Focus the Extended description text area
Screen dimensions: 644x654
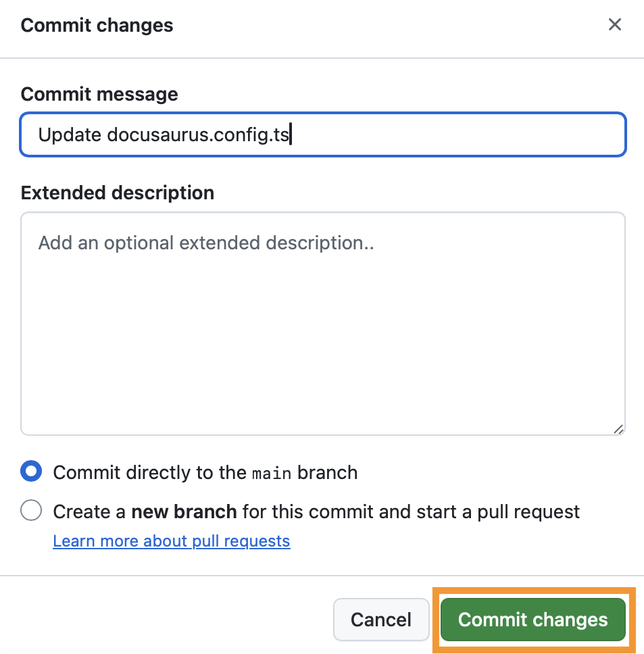(x=323, y=324)
